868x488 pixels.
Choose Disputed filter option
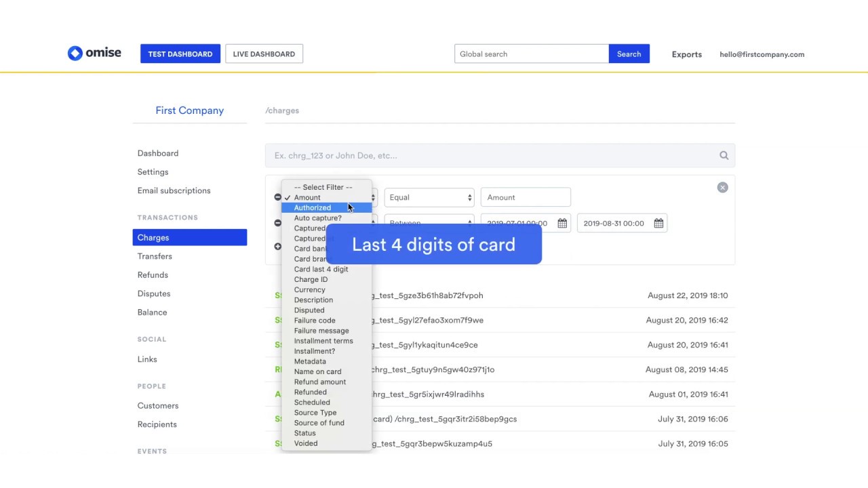(x=327, y=310)
